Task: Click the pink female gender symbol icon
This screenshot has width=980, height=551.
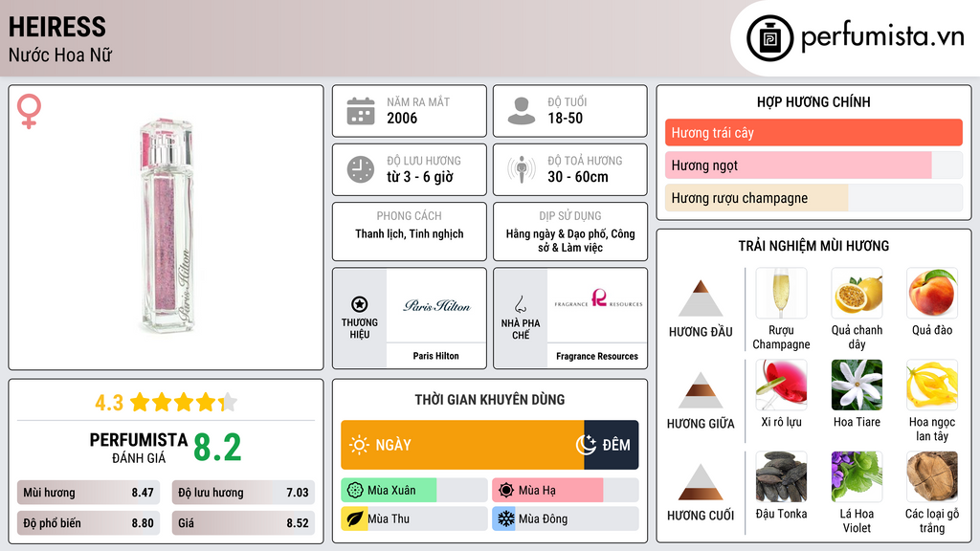Action: click(x=29, y=111)
